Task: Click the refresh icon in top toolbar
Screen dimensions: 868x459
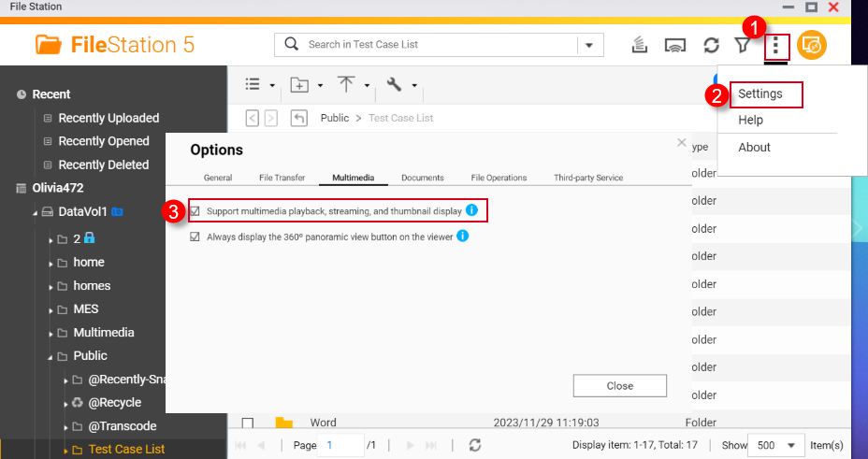Action: [711, 45]
